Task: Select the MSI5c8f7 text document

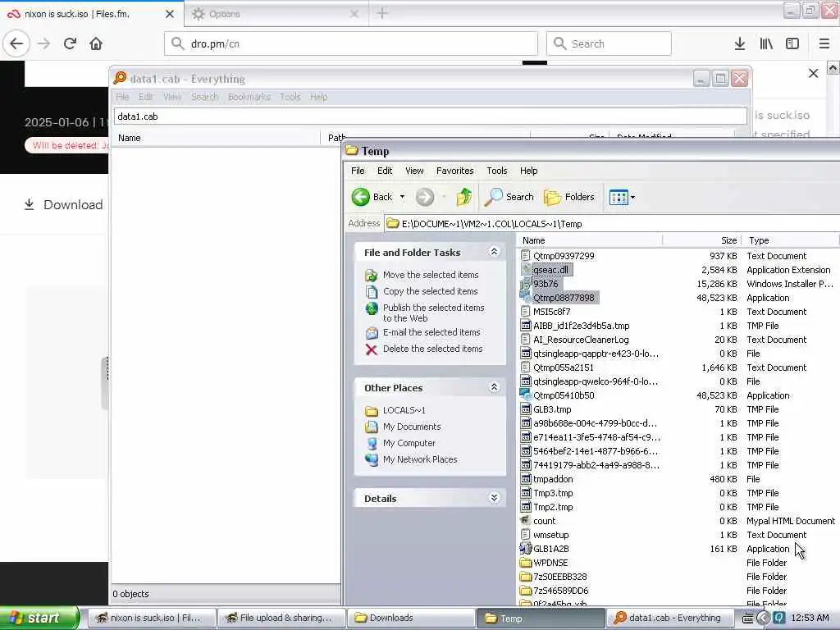Action: click(552, 312)
